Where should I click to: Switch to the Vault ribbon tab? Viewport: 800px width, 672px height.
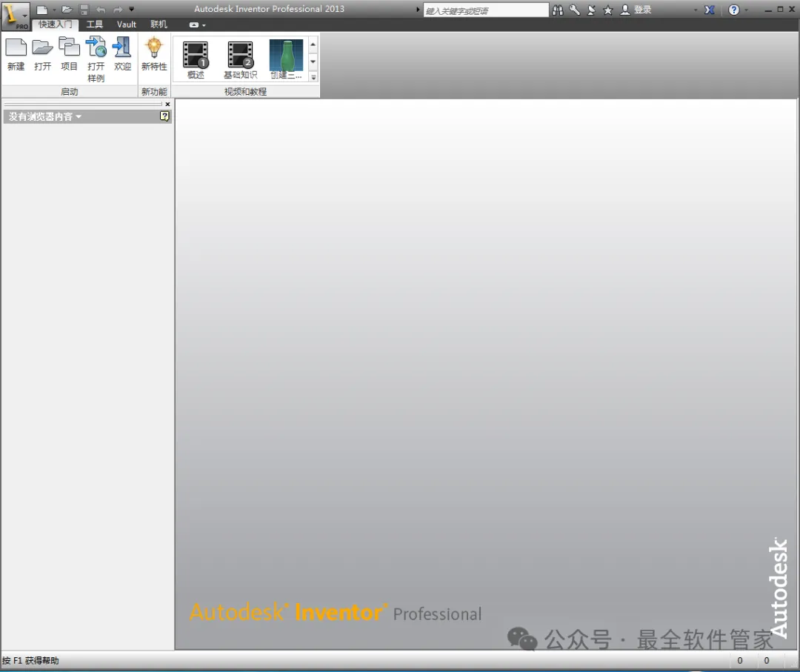pos(127,24)
